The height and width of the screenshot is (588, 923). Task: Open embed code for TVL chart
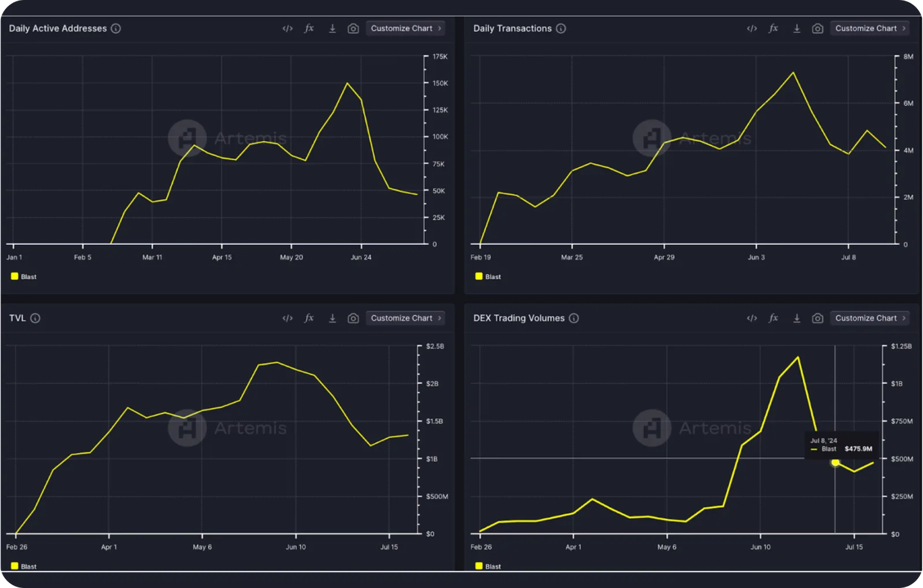(x=287, y=318)
